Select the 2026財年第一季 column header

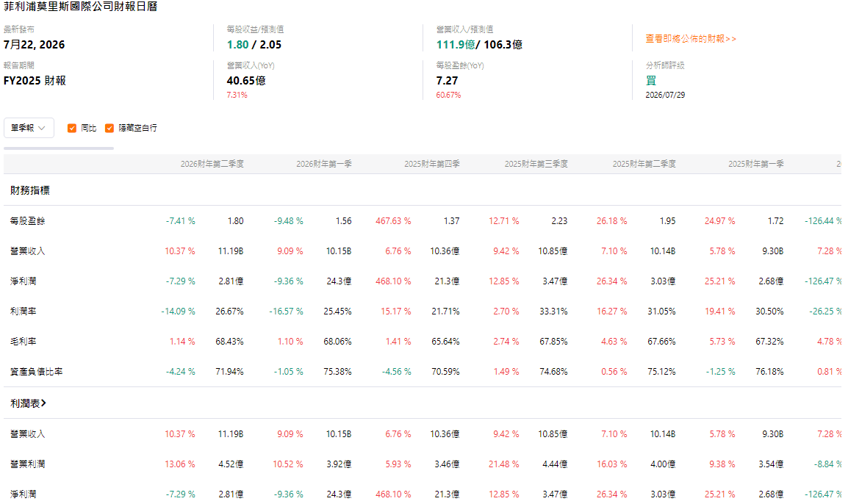324,164
